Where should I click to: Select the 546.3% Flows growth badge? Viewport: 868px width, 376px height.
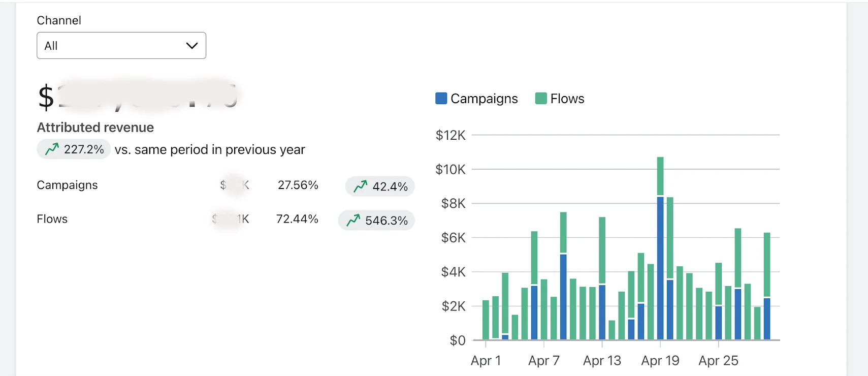[376, 221]
